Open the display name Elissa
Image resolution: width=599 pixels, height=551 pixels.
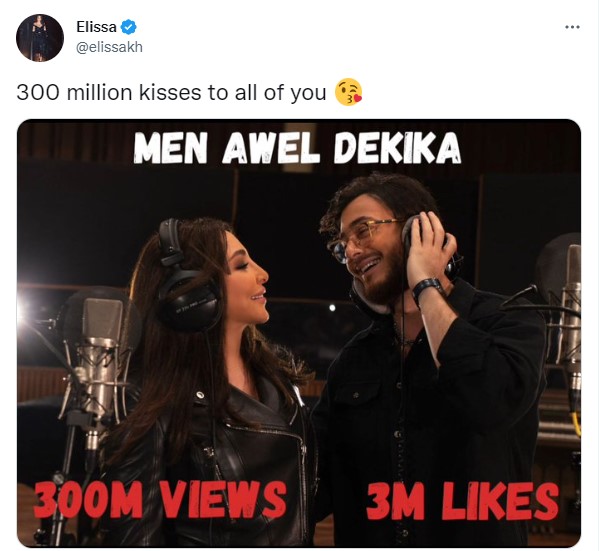96,27
